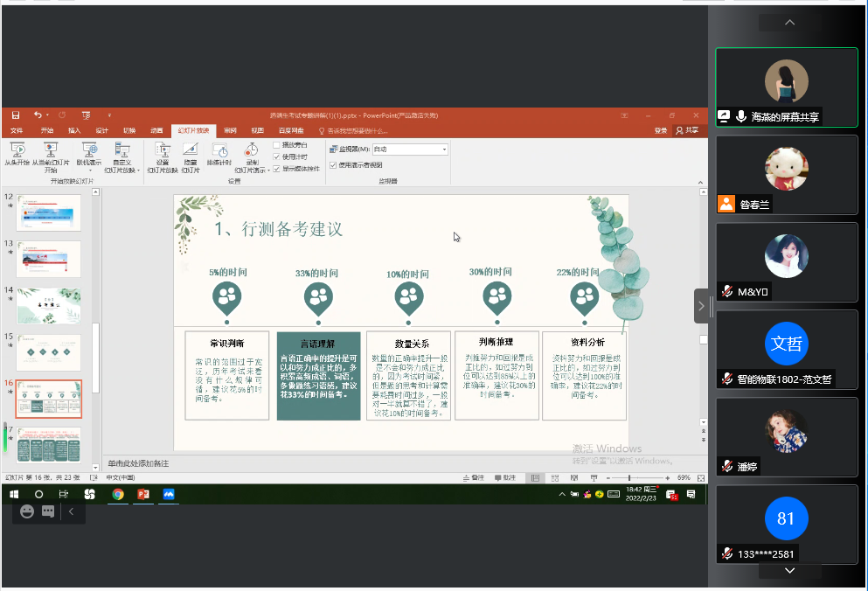The height and width of the screenshot is (591, 868).
Task: Click the zoom slider in status bar
Action: click(x=629, y=478)
